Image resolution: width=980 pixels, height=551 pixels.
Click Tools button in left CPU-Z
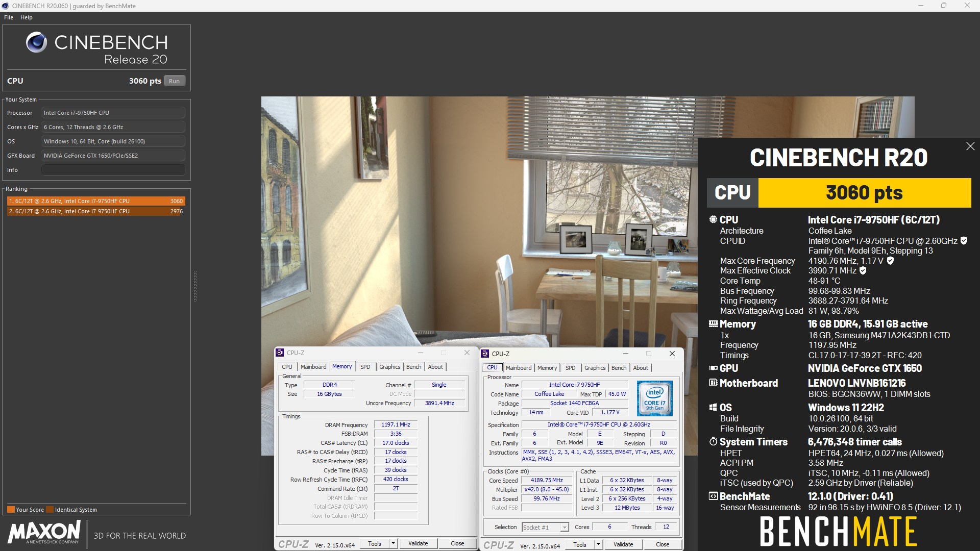point(375,543)
